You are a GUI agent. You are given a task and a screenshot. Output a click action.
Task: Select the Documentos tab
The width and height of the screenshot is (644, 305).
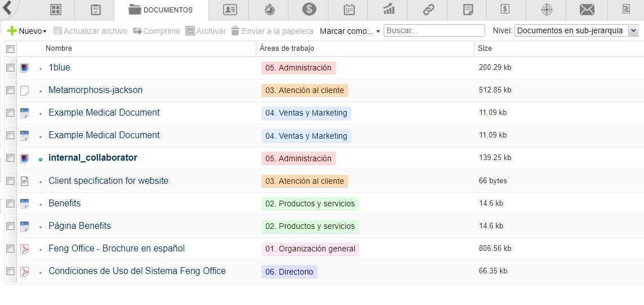tap(161, 10)
